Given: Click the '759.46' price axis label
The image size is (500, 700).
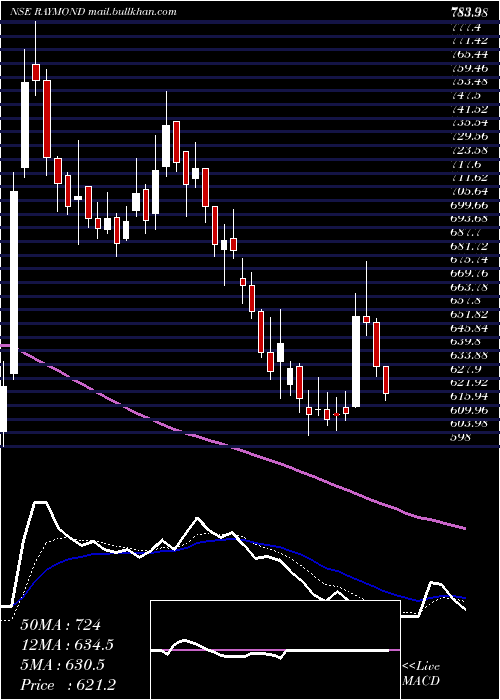Looking at the screenshot, I should point(470,69).
